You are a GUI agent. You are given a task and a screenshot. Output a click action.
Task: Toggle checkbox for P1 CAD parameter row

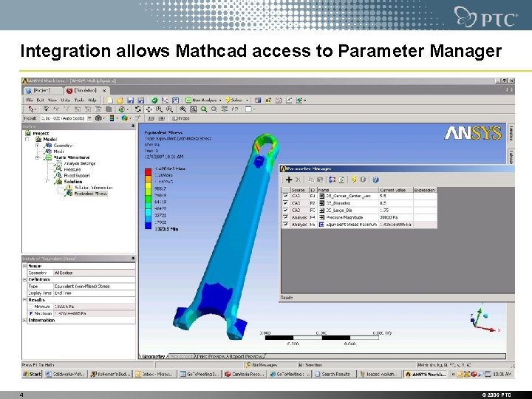click(285, 196)
